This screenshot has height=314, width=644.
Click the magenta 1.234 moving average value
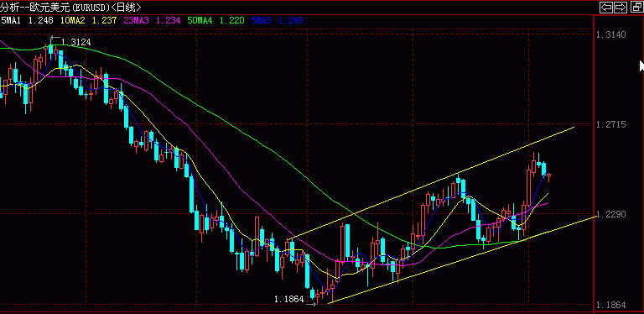(169, 20)
